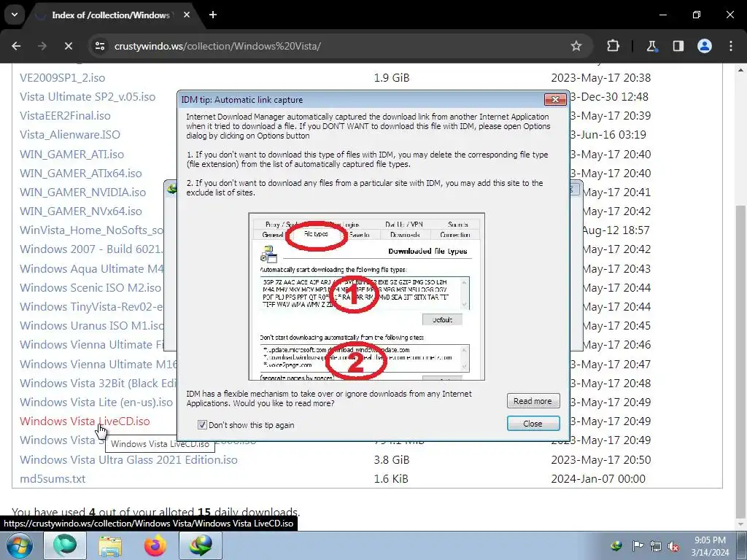Screen dimensions: 747x560
Task: Open the clock showing 9:05 PM
Action: point(710,546)
